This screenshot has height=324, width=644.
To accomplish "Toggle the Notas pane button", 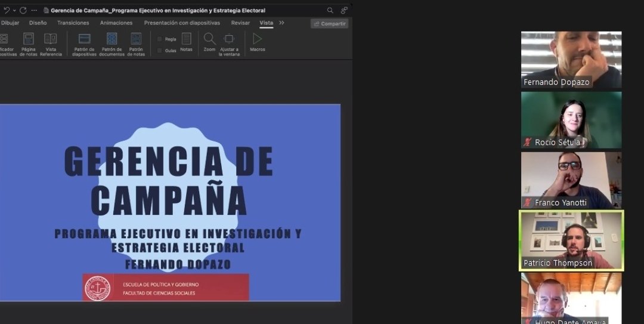I will click(186, 42).
